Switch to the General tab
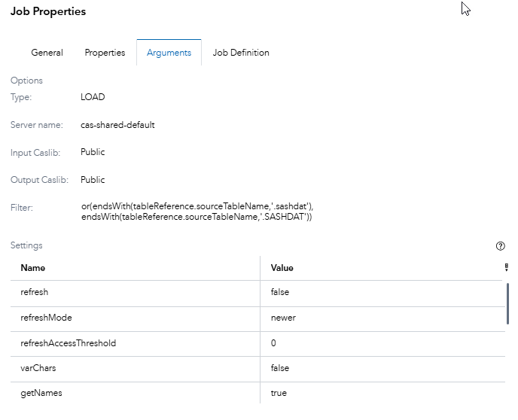 pyautogui.click(x=47, y=53)
